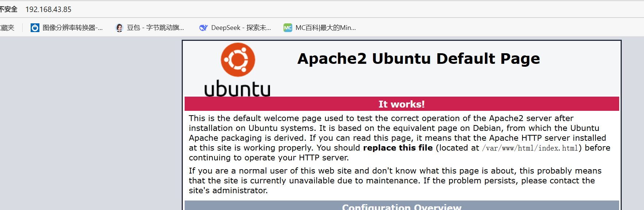Click the ubuntu wordmark under the logo

[237, 89]
